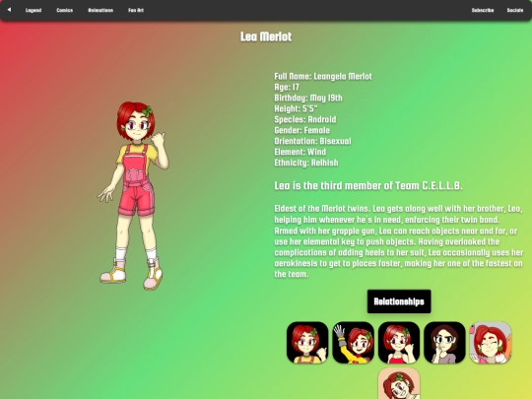Click the 'Ethnicity: Relhish' line
The image size is (532, 399).
pyautogui.click(x=306, y=163)
